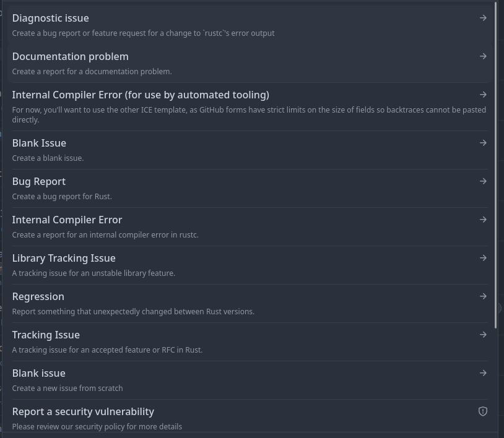Choose the Library Tracking Issue template
Screen dimensions: 504x438
64,258
